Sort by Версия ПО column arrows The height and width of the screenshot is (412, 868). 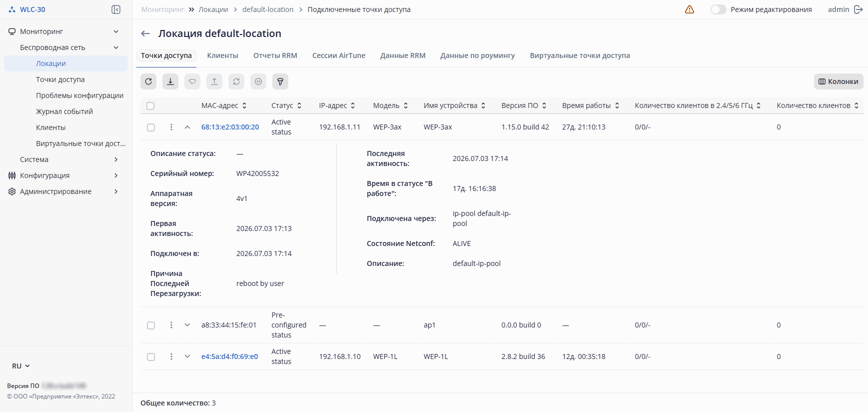point(544,105)
